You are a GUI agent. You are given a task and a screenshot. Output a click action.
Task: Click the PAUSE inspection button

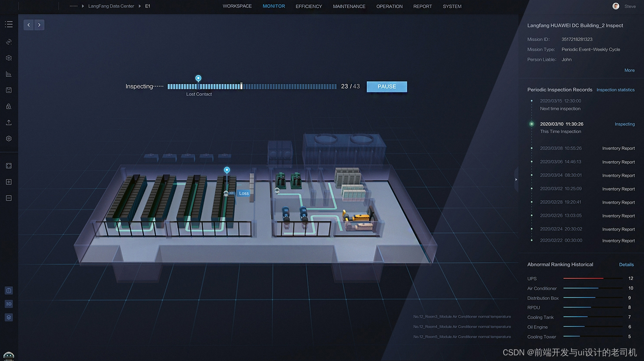[x=386, y=87]
